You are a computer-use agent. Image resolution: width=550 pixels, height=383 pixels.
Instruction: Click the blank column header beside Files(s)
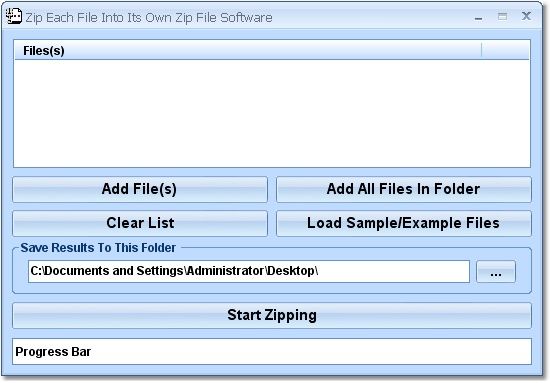click(505, 51)
